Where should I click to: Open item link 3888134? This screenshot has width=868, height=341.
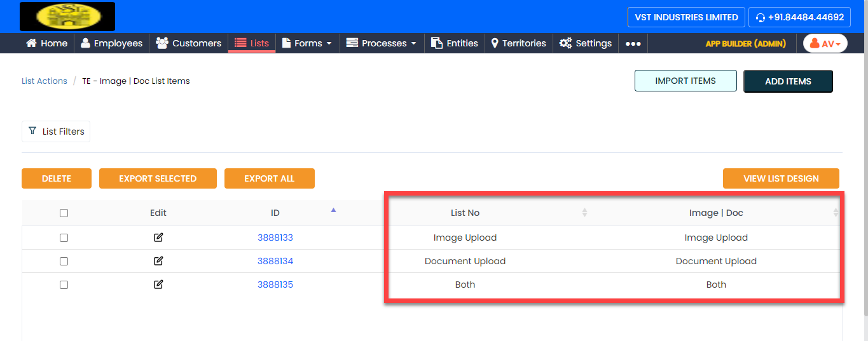(x=275, y=261)
